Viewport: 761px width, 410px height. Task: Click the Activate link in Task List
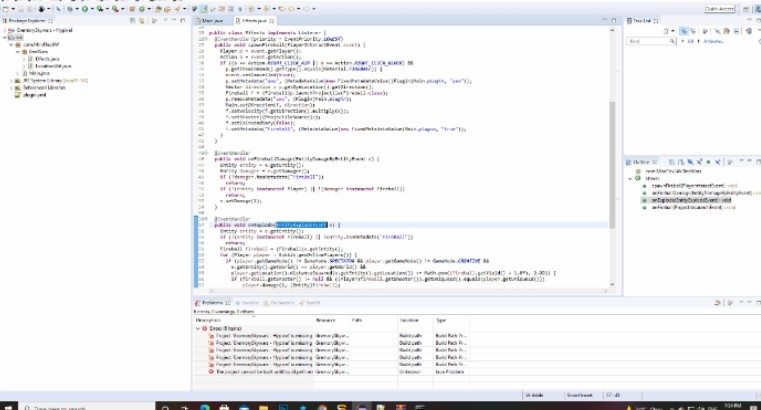pyautogui.click(x=714, y=41)
